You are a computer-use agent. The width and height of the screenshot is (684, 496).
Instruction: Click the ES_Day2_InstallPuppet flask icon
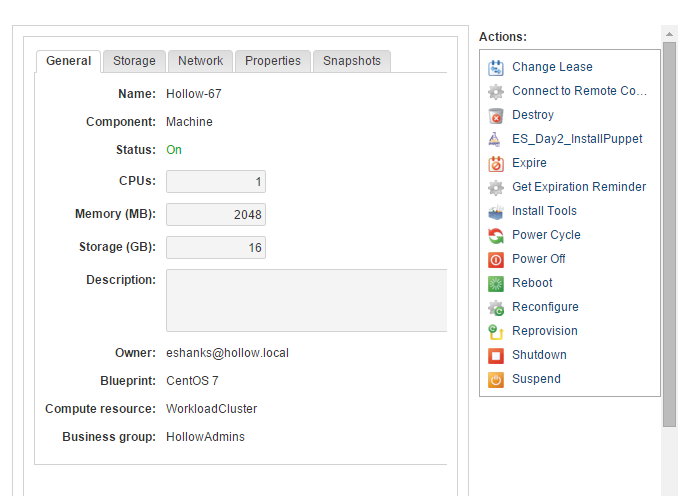(495, 139)
